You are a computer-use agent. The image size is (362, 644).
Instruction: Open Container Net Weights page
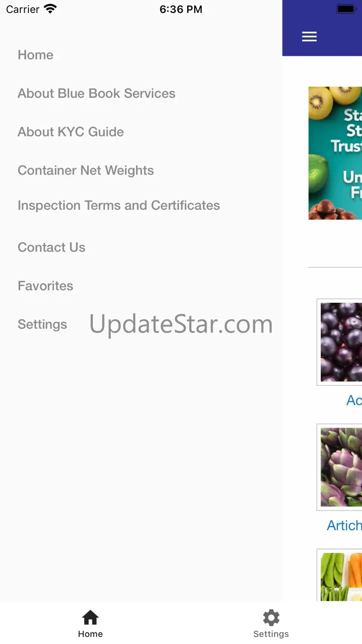85,170
